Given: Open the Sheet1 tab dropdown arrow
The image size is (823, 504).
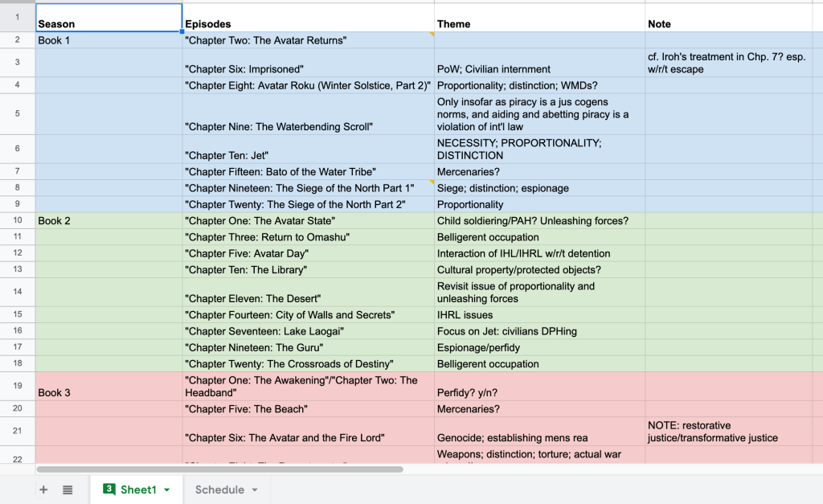Looking at the screenshot, I should point(167,490).
